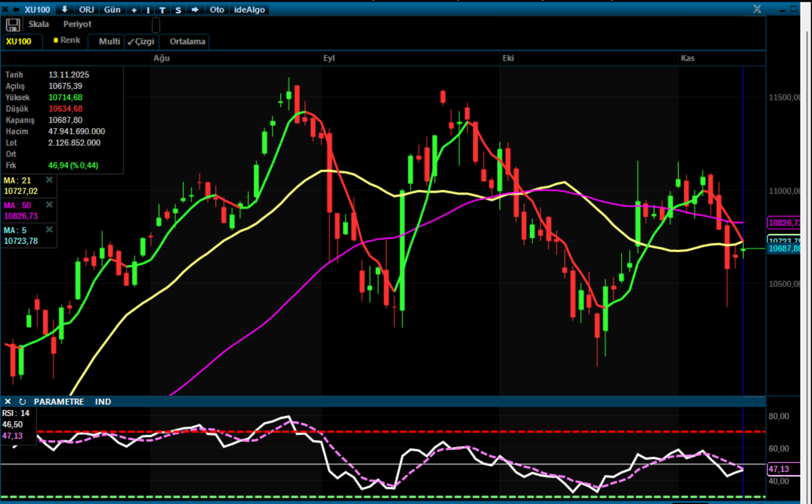Remove the MA 50 moving average
This screenshot has height=504, width=812.
(49, 204)
